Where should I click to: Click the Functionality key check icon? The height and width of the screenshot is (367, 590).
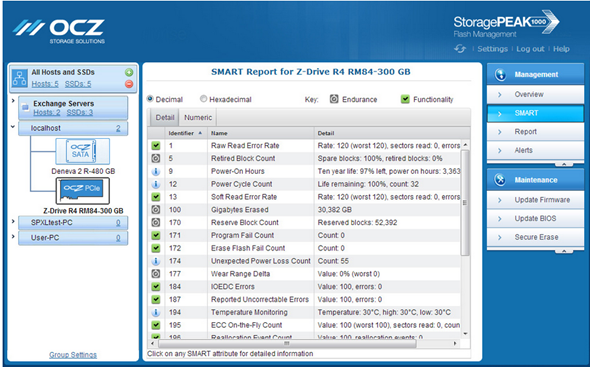click(405, 99)
